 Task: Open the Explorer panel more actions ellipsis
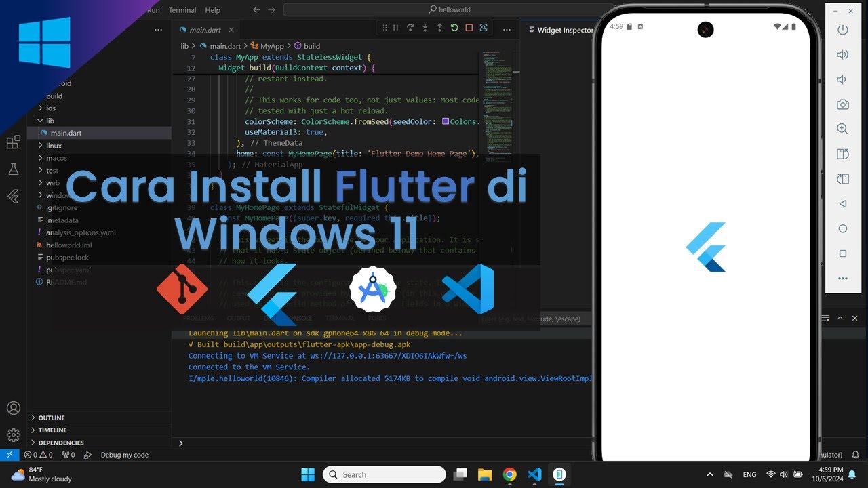point(158,30)
